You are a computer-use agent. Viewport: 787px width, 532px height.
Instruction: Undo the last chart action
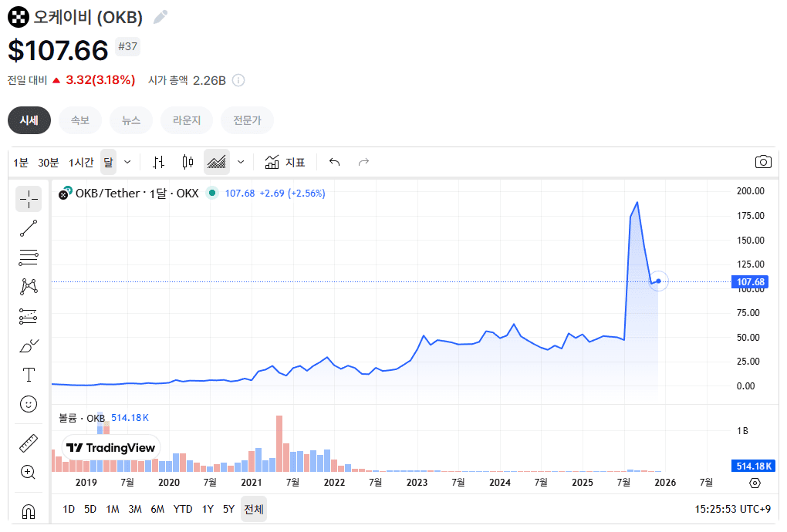(x=334, y=162)
